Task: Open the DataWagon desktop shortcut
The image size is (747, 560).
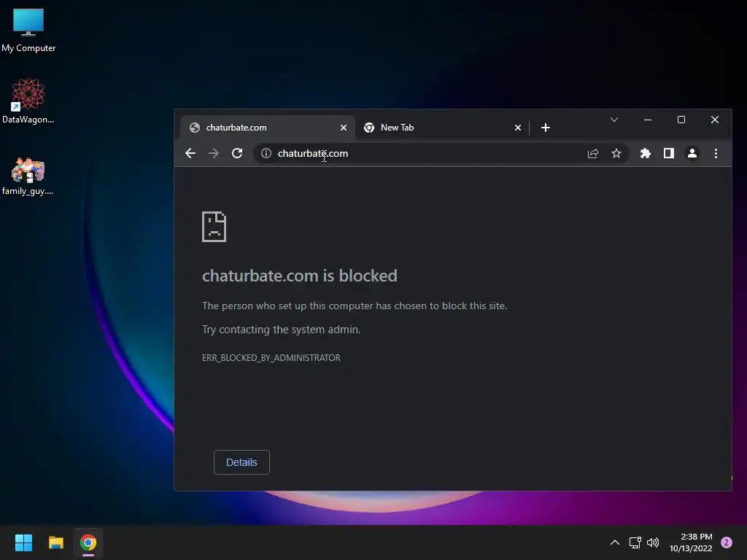Action: tap(28, 101)
